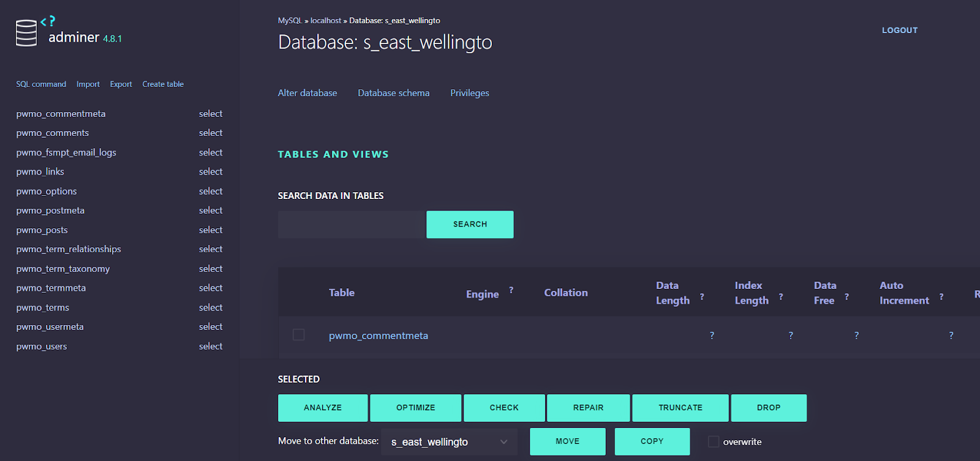Open pwmo_options in the sidebar

[47, 192]
